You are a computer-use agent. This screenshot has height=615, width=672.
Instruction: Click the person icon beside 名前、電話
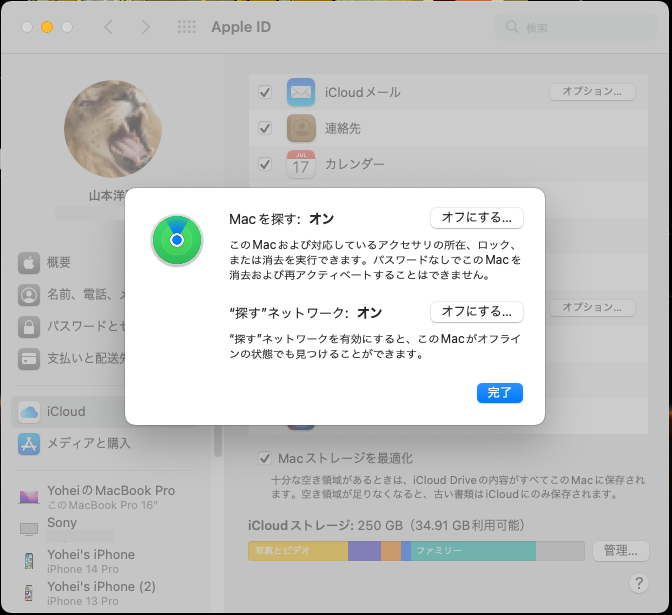[29, 295]
